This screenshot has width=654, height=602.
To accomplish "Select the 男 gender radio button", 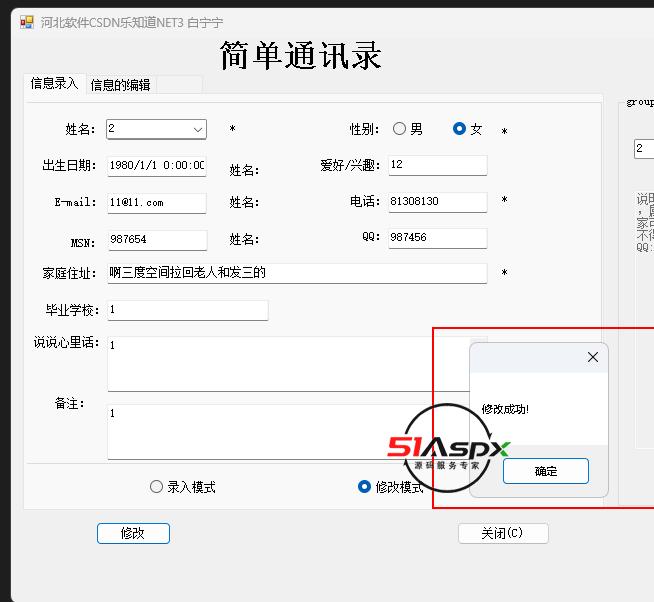I will pos(399,128).
